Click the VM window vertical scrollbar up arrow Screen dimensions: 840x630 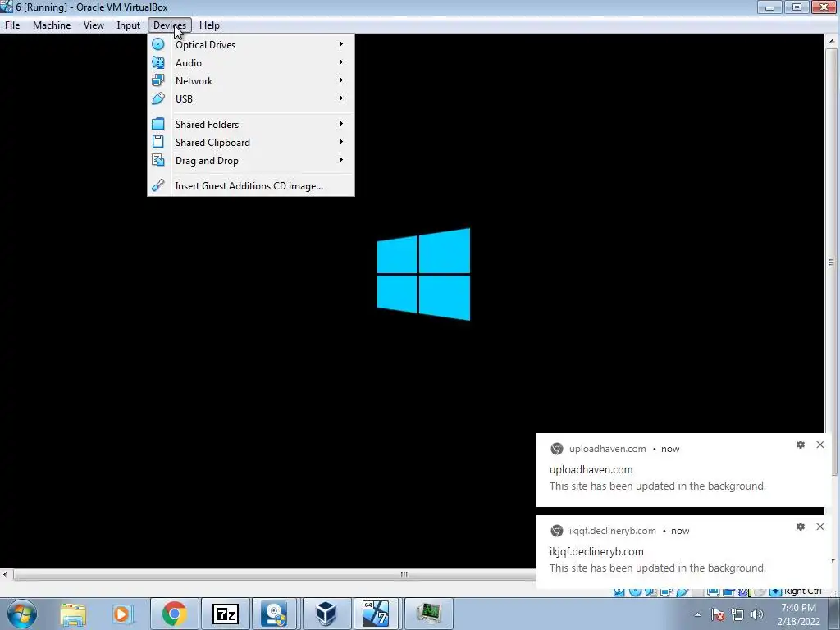(x=832, y=41)
